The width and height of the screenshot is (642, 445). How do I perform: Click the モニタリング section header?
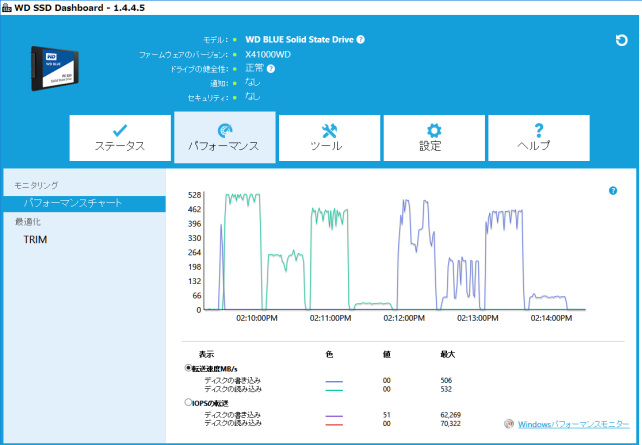[36, 185]
